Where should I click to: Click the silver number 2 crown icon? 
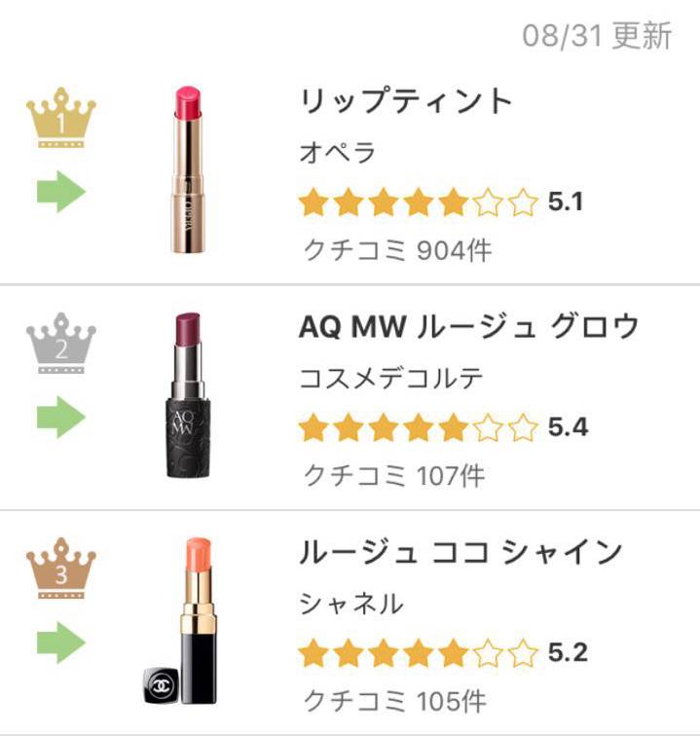(61, 343)
